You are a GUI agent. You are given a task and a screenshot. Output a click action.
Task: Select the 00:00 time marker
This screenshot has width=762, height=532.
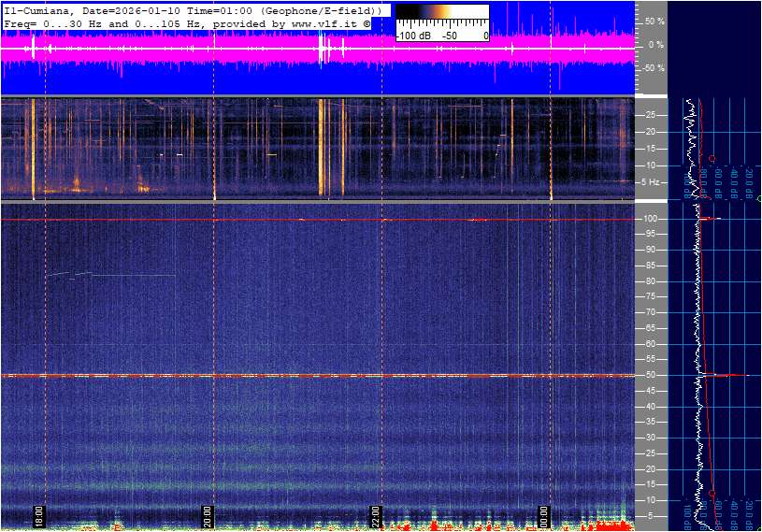pyautogui.click(x=545, y=517)
